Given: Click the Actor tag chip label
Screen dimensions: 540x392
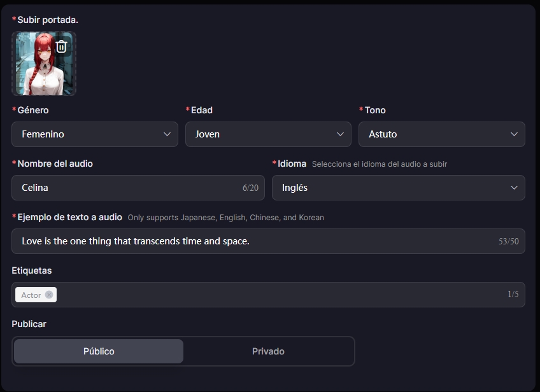Looking at the screenshot, I should coord(31,295).
